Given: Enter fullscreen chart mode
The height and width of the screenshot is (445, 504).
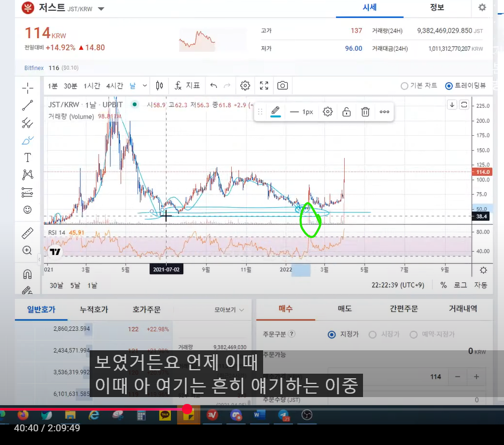Looking at the screenshot, I should point(264,86).
